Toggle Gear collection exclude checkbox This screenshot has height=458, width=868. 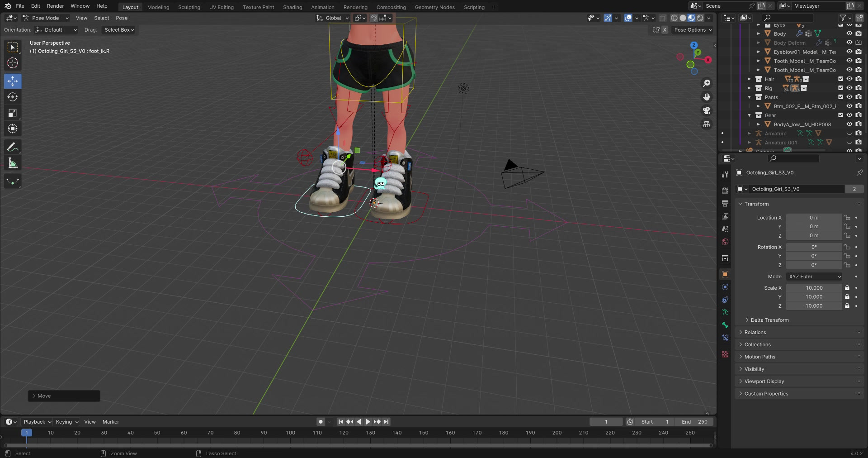tap(840, 115)
